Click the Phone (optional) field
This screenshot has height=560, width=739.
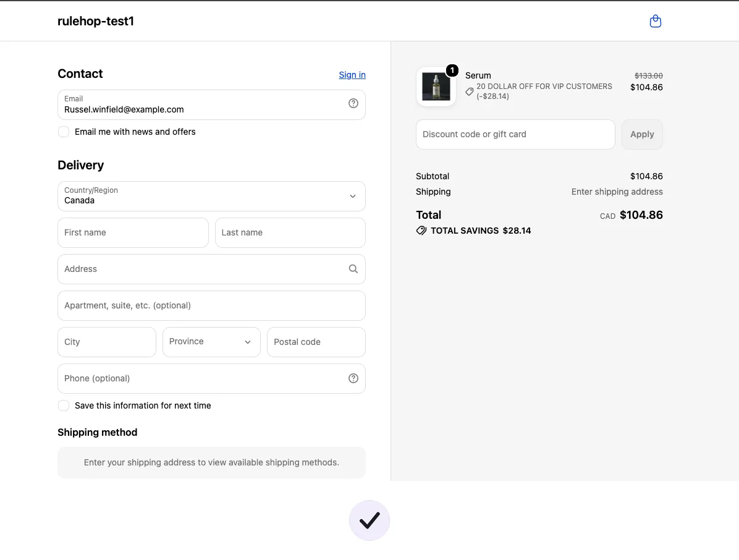(211, 378)
